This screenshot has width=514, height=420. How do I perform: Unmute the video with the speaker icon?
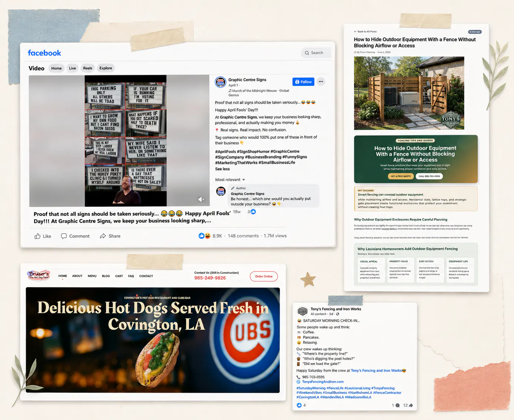(x=201, y=199)
